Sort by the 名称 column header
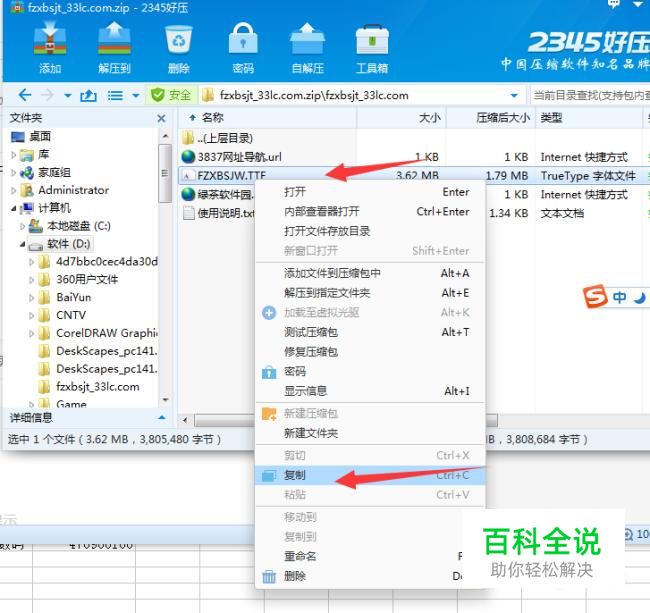The height and width of the screenshot is (613, 650). (x=268, y=118)
